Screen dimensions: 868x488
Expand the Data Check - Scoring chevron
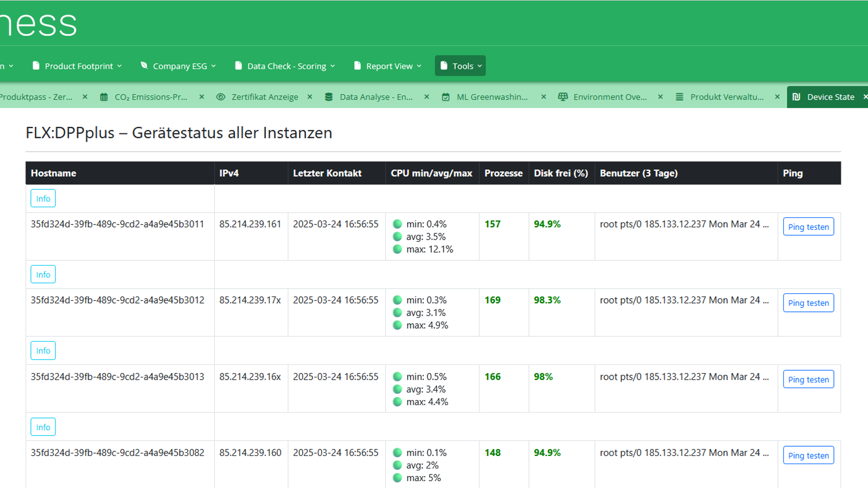click(333, 66)
